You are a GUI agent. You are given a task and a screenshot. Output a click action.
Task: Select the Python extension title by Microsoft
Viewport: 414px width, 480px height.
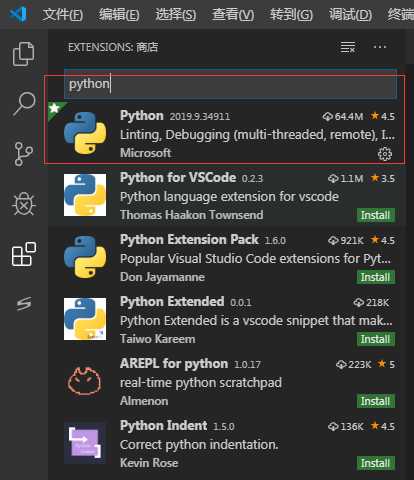point(142,116)
